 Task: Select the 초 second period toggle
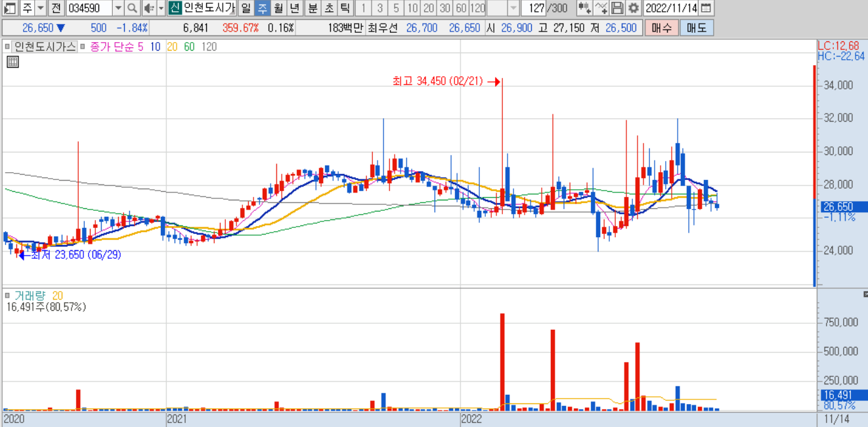tap(329, 8)
